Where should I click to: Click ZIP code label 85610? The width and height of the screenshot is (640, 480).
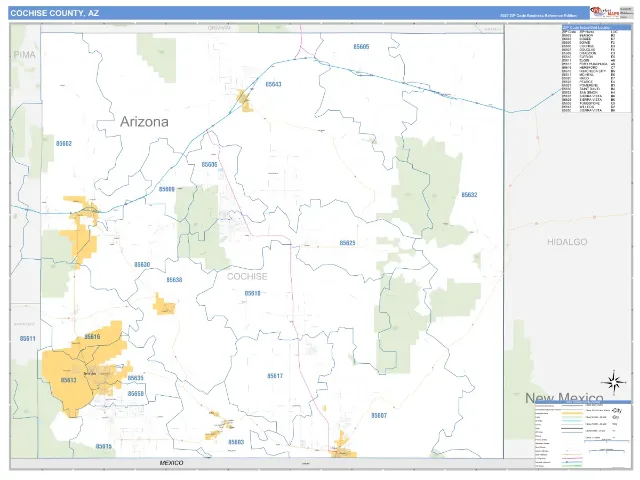252,293
